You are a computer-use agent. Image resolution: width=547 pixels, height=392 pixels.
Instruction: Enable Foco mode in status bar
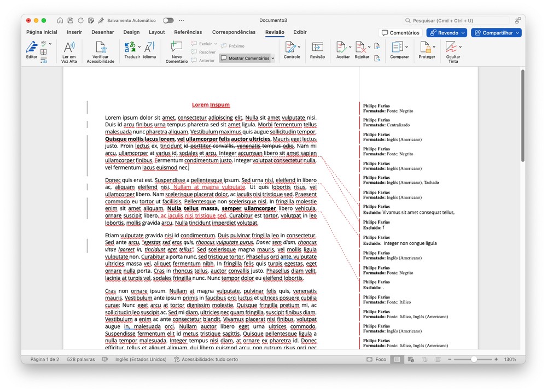pos(376,359)
